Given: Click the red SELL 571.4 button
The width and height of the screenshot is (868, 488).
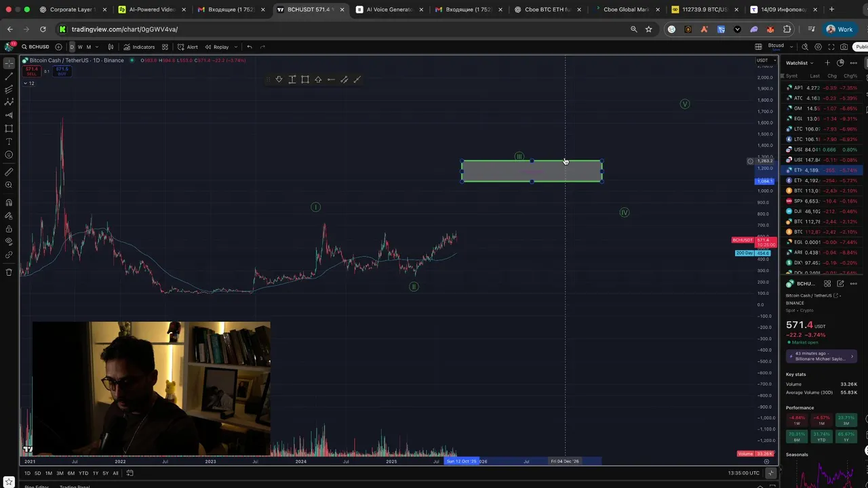Looking at the screenshot, I should tap(32, 71).
